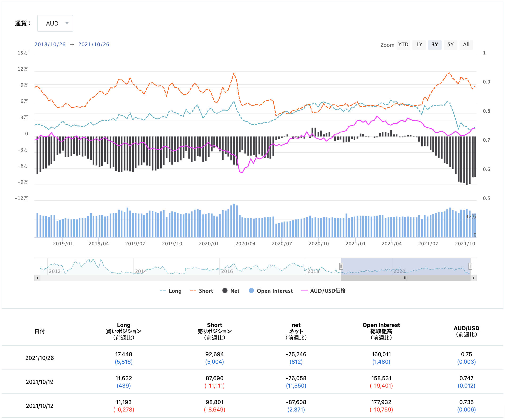Click the navigator scrollbar track near 2014
The width and height of the screenshot is (505, 420).
(141, 278)
